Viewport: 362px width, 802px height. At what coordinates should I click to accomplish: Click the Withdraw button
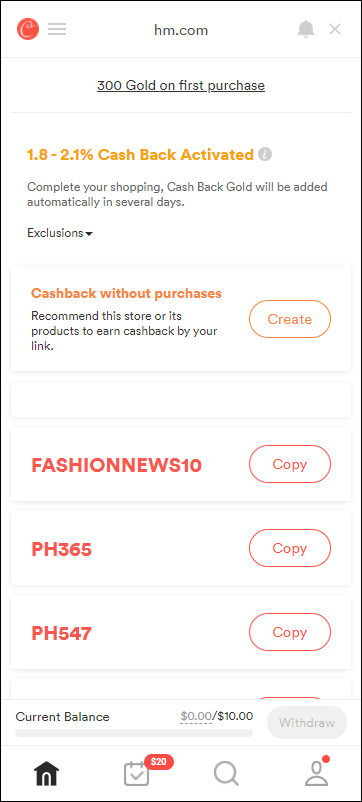click(307, 723)
